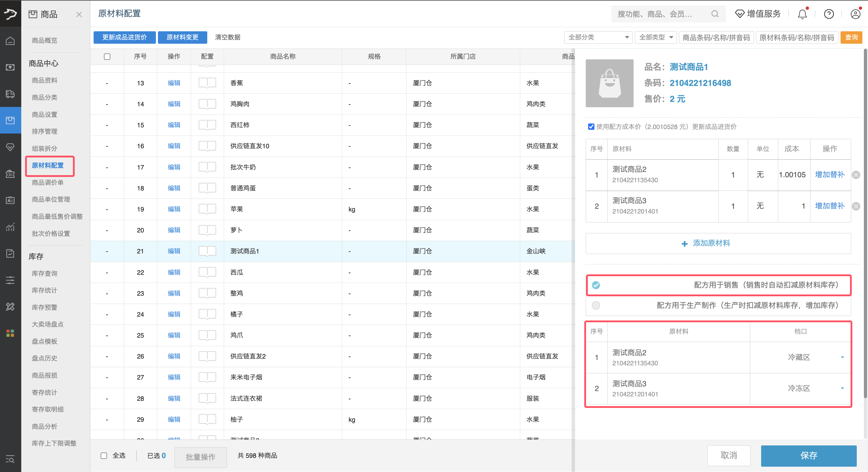Switch to the 原材料变更 tab

pyautogui.click(x=182, y=37)
